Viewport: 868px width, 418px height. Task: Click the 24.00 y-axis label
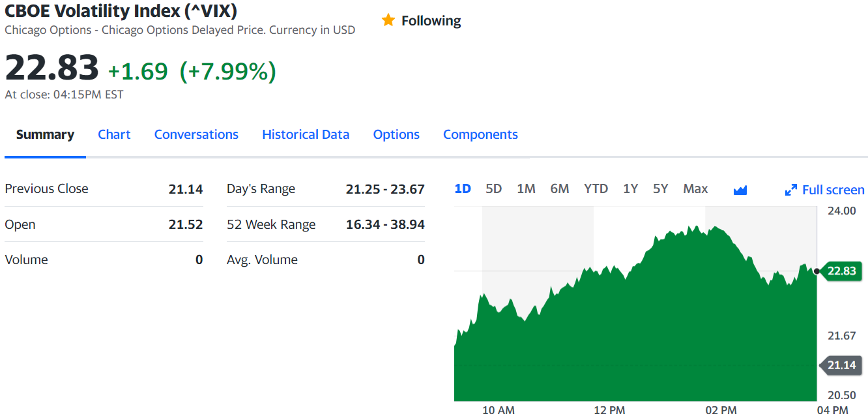(x=842, y=211)
